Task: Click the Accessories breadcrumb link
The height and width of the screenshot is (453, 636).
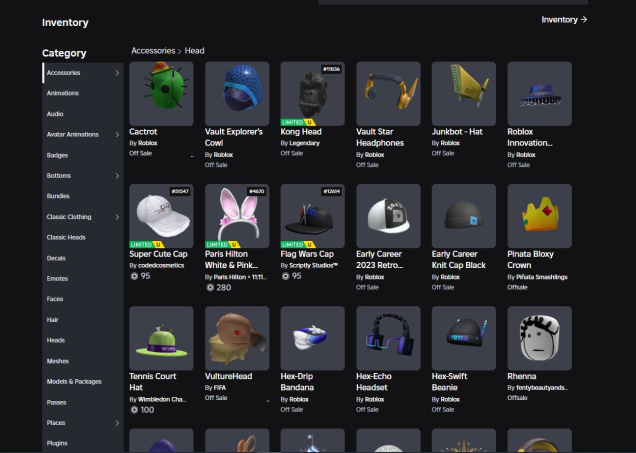Action: [x=153, y=50]
